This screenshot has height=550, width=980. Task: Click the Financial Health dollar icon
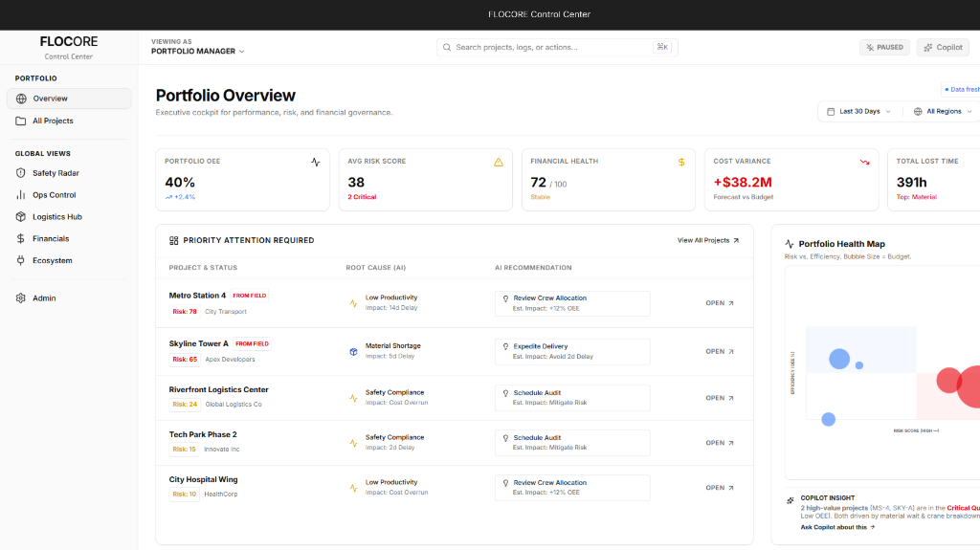(681, 162)
